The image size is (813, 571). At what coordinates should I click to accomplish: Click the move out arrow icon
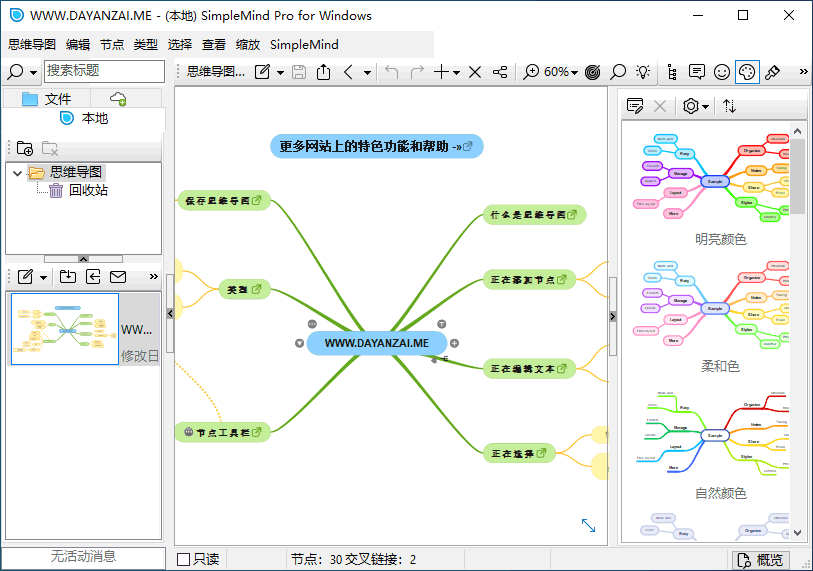93,276
